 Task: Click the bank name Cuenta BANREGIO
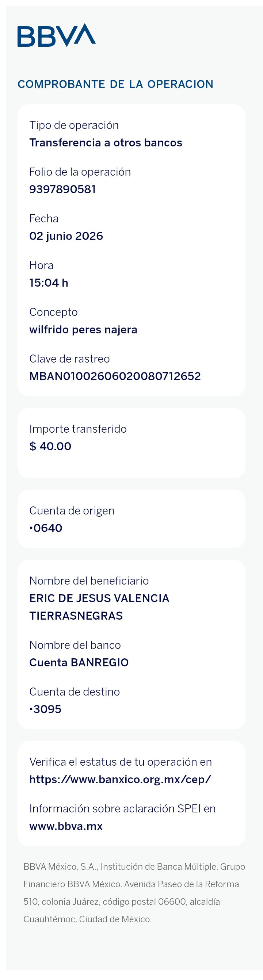click(x=79, y=662)
